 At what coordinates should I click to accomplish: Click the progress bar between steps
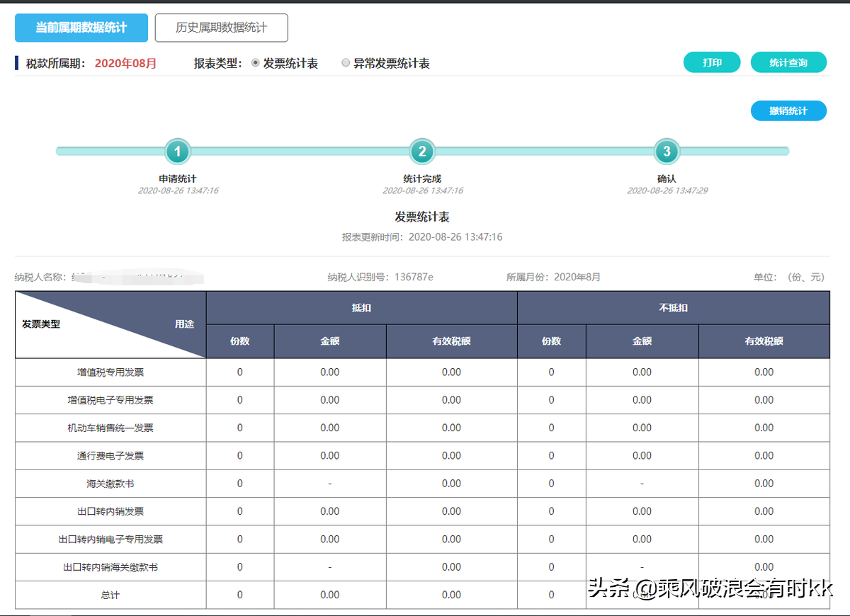click(x=297, y=151)
